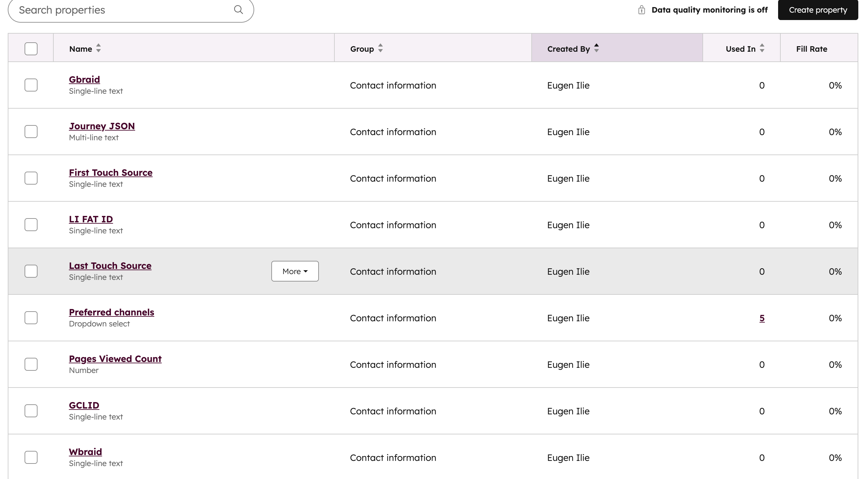Check the Gbraid row checkbox
The width and height of the screenshot is (868, 479).
tap(31, 85)
